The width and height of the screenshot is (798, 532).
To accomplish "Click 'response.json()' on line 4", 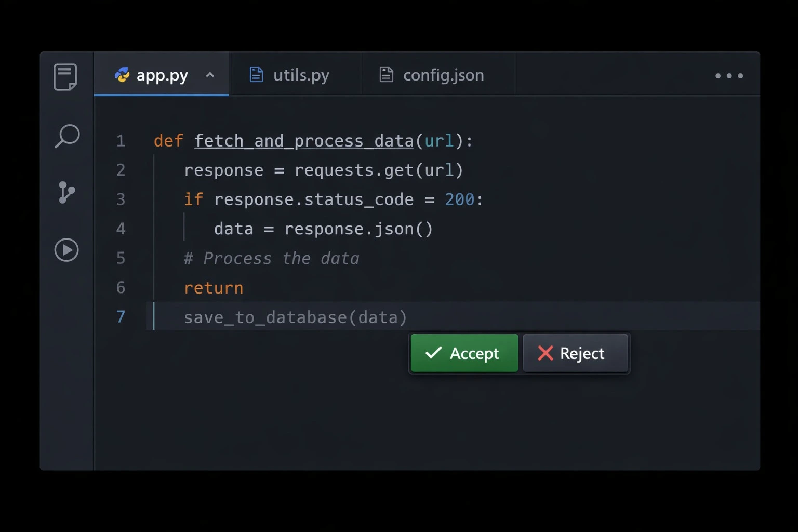I will pos(358,229).
